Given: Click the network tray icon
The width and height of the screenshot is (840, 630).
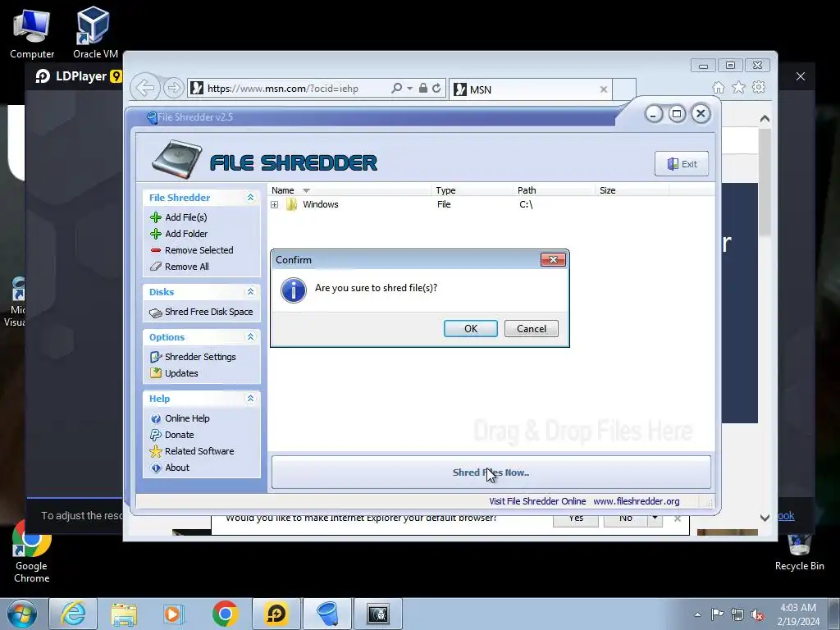Looking at the screenshot, I should coord(737,614).
